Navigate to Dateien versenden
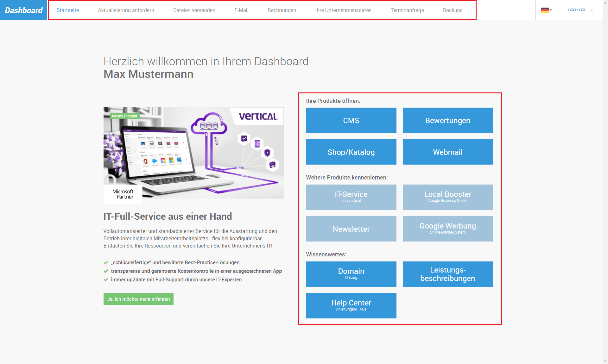Image resolution: width=608 pixels, height=364 pixels. 194,10
